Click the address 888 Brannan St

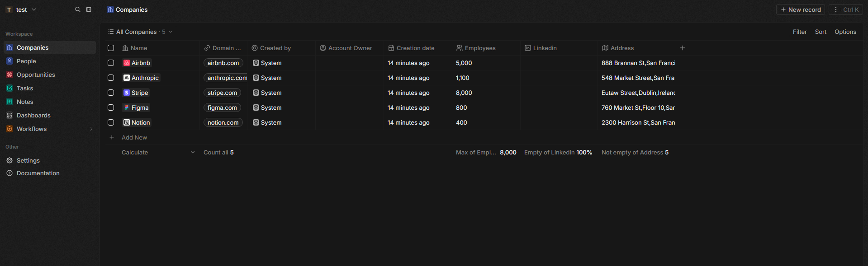638,63
